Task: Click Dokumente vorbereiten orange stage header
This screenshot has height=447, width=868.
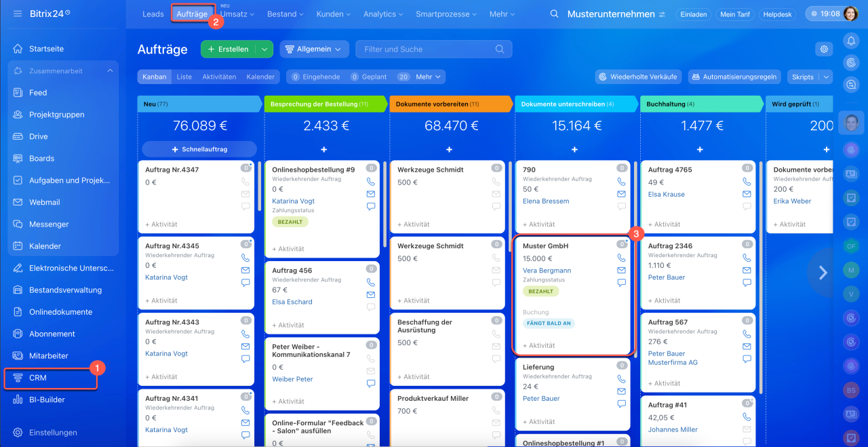Action: click(450, 104)
